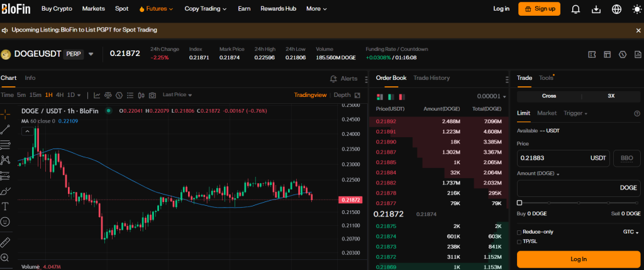
Task: Select the text annotation tool
Action: (5, 206)
